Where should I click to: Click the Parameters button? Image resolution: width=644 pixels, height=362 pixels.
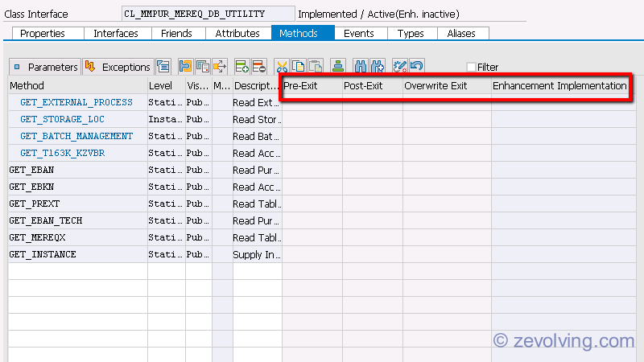[45, 67]
